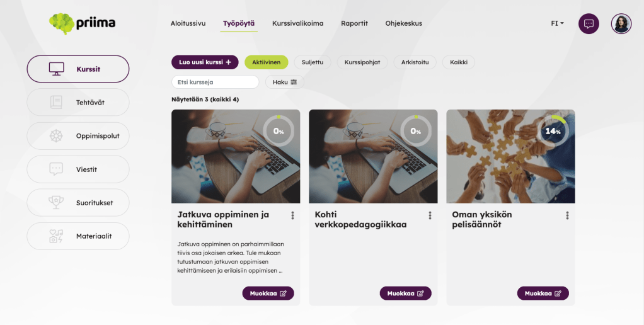
Task: Select the Aktiivinen filter chip
Action: 266,62
